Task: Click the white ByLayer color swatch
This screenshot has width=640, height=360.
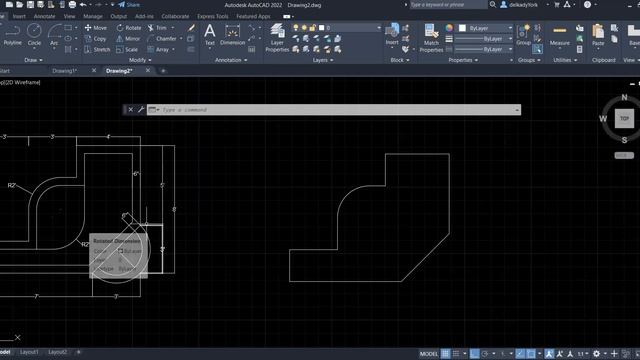Action: click(462, 28)
